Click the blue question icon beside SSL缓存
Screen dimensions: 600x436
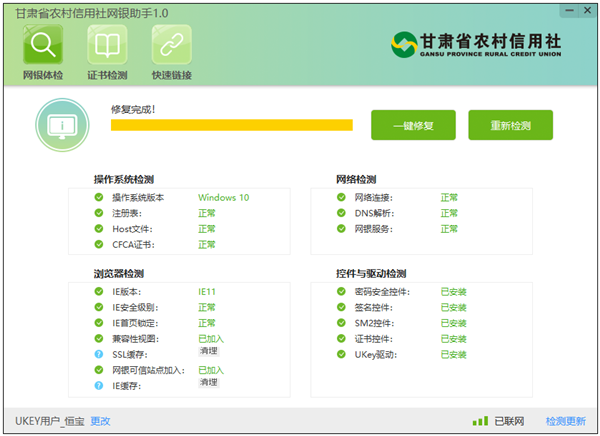click(x=99, y=354)
